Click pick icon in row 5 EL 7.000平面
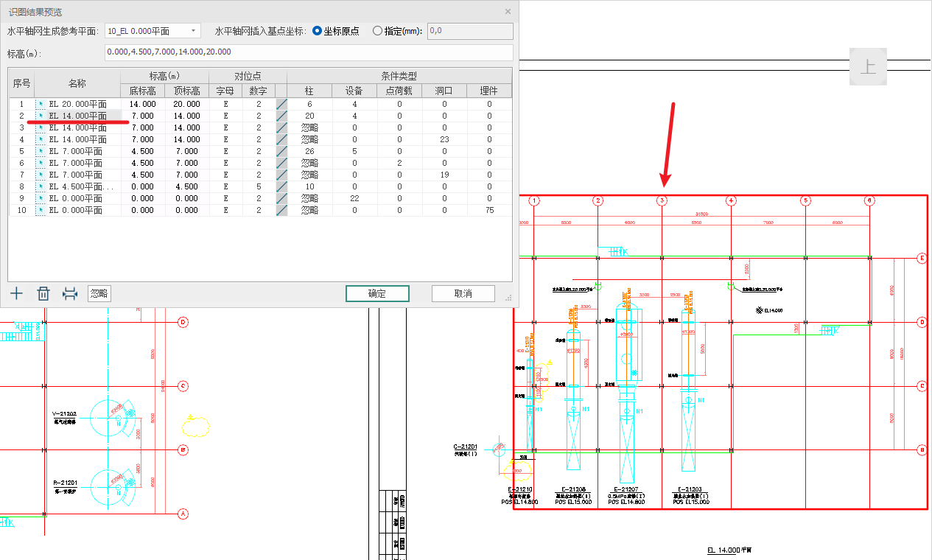This screenshot has width=932, height=560. pyautogui.click(x=41, y=151)
